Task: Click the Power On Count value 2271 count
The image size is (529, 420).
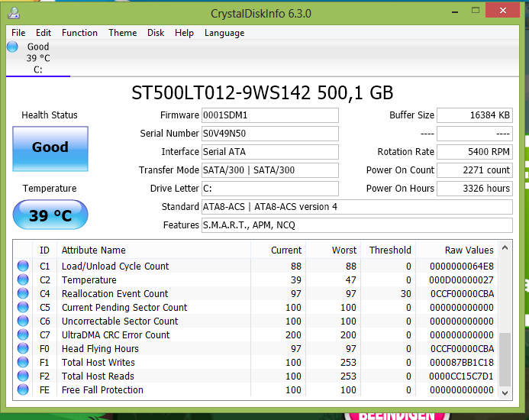Action: (x=475, y=170)
